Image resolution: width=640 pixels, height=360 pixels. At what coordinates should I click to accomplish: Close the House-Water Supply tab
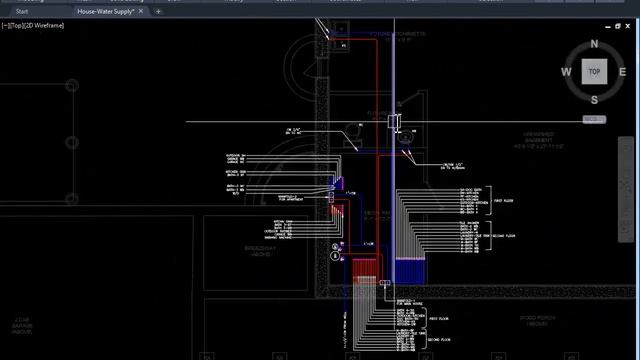[x=141, y=11]
